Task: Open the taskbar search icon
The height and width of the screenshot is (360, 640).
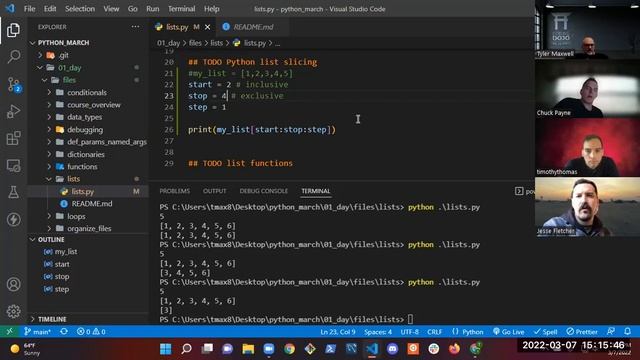Action: [187, 349]
